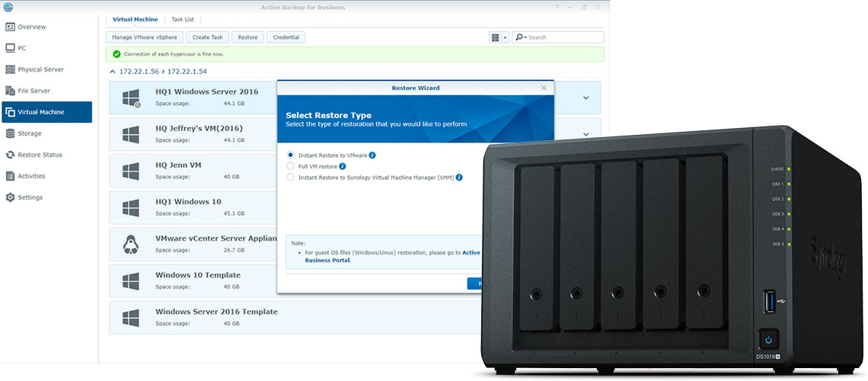Open the search filter magnifier dropdown
The width and height of the screenshot is (868, 381).
tap(520, 37)
